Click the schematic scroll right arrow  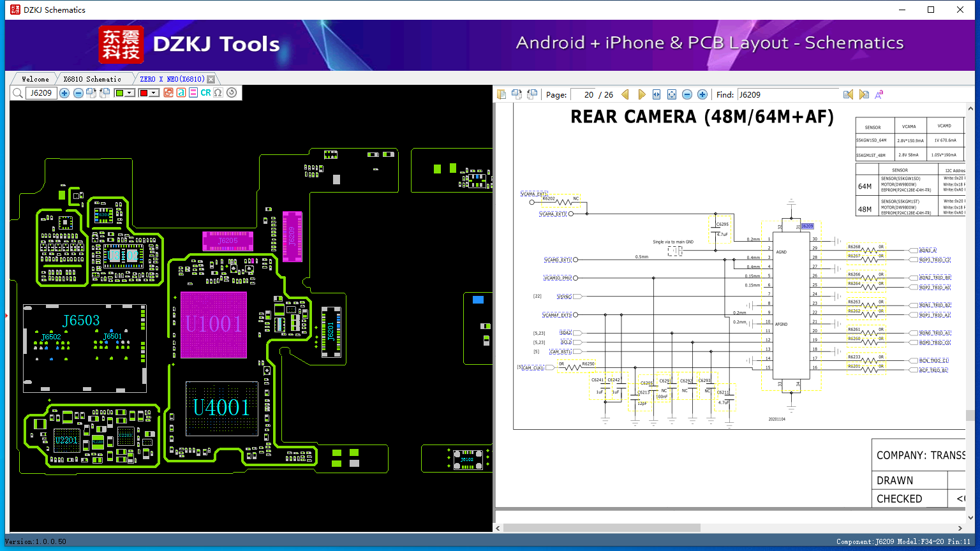(x=960, y=528)
